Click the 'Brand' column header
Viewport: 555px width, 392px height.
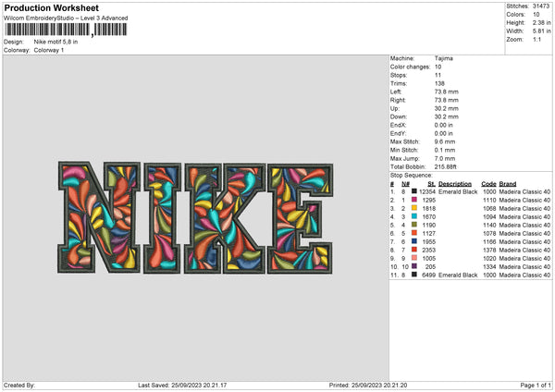tap(508, 184)
